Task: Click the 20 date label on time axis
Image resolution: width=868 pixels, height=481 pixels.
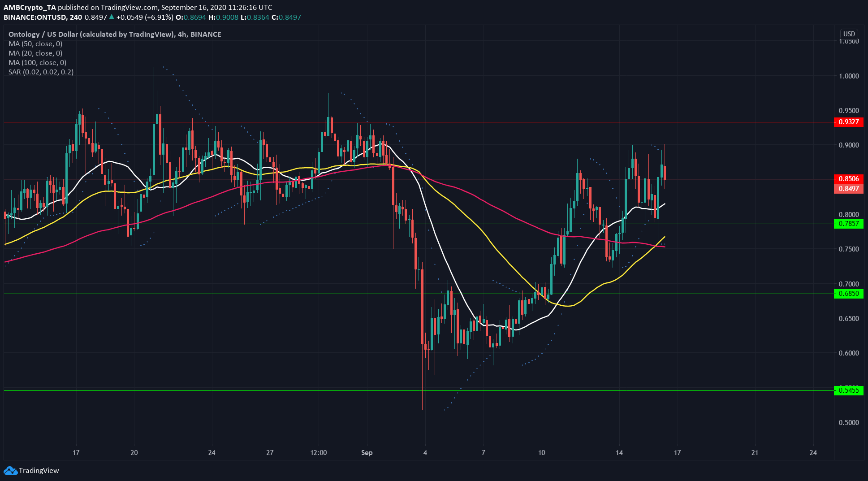Action: pyautogui.click(x=134, y=453)
